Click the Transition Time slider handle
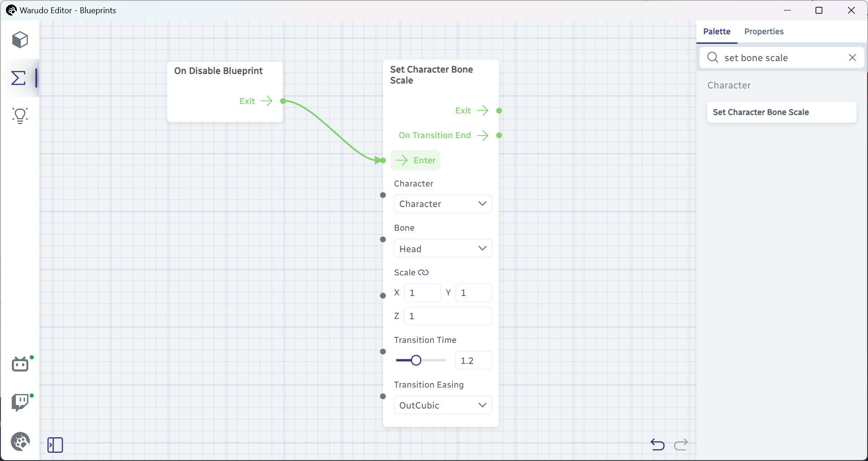This screenshot has width=868, height=461. click(416, 360)
